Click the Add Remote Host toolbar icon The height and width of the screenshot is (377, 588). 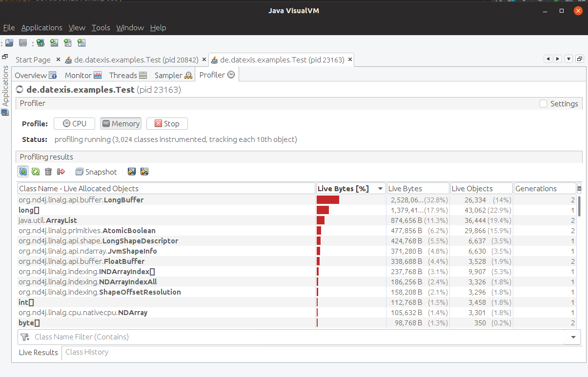click(40, 43)
